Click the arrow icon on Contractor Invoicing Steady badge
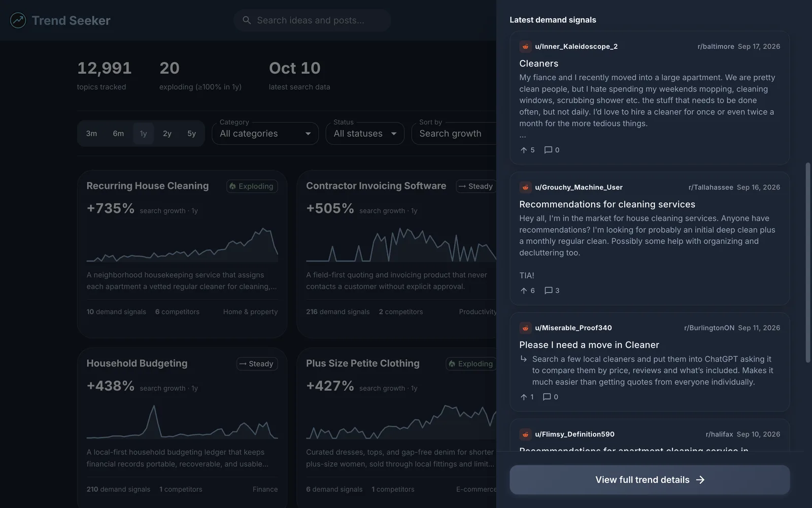Screen dimensions: 812x508 462,186
